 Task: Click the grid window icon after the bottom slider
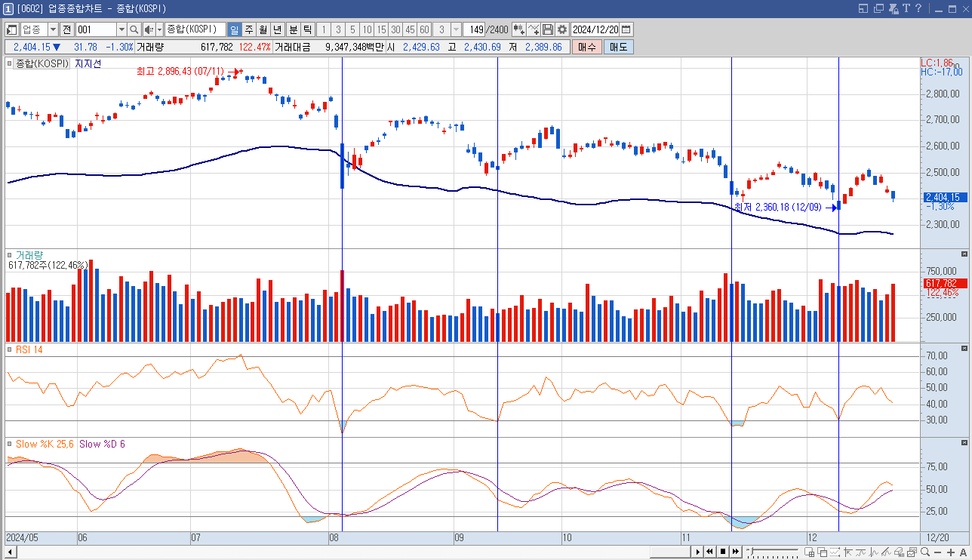pyautogui.click(x=809, y=552)
